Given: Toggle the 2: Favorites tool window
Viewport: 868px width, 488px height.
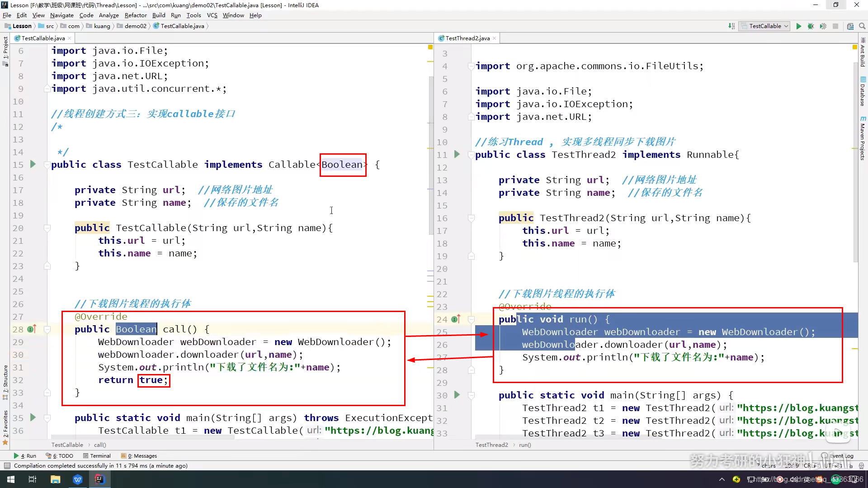Looking at the screenshot, I should [5, 427].
